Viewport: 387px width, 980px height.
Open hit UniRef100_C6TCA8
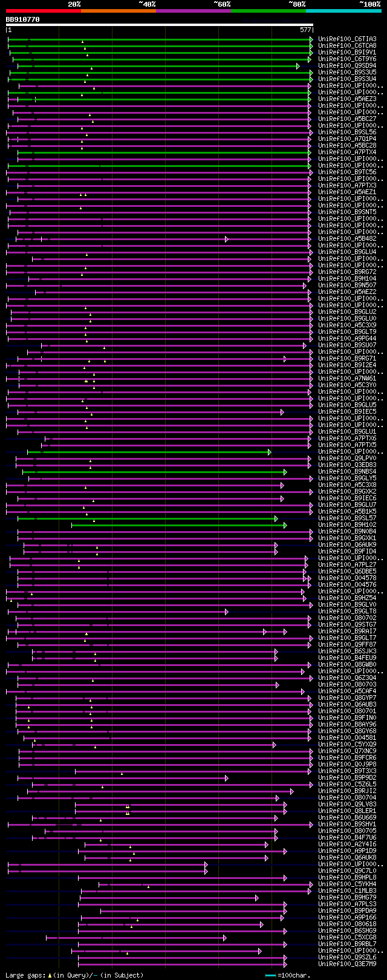347,46
